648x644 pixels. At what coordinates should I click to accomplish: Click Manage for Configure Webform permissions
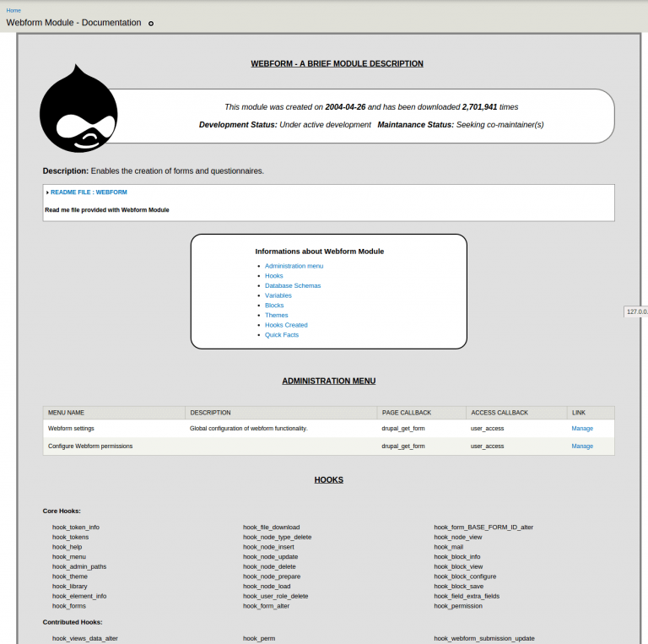coord(582,446)
